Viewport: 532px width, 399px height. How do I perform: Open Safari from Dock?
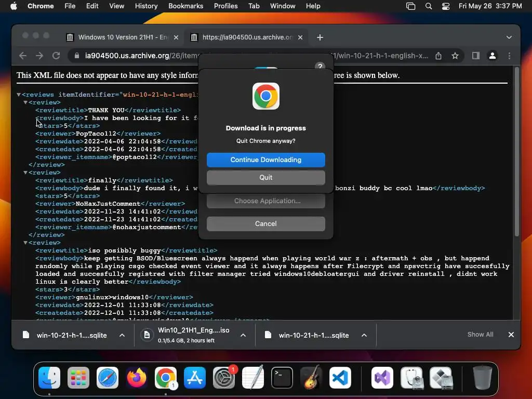coord(108,378)
